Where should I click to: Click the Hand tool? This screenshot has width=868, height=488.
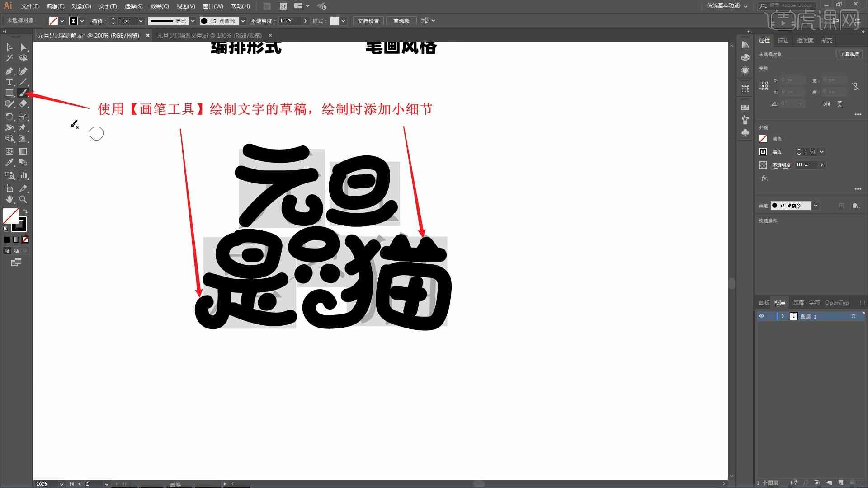click(x=9, y=200)
